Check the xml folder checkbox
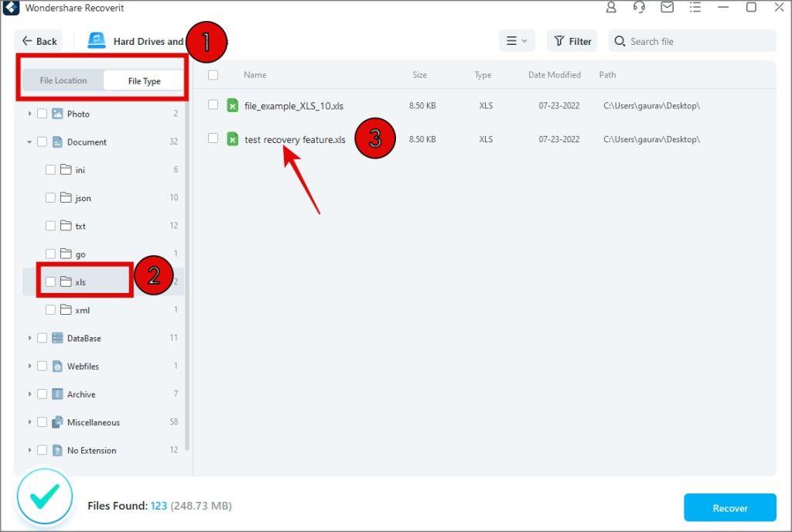The image size is (792, 532). (x=50, y=309)
